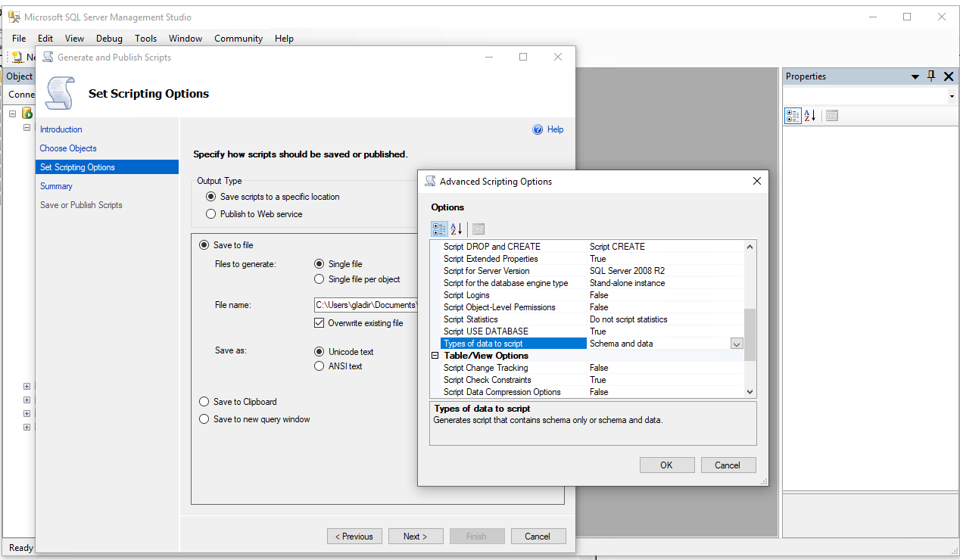
Task: Click the File name path input field
Action: coord(366,305)
